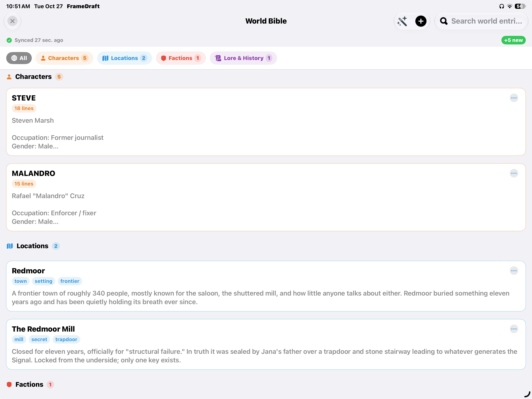Click the Factions section shield icon
Viewport: 532px width, 399px height.
9,385
